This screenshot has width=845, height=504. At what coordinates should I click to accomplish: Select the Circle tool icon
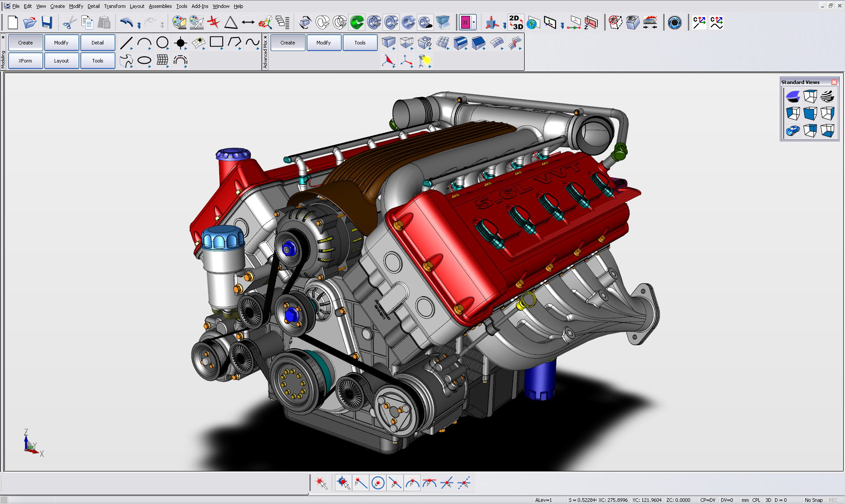tap(162, 43)
